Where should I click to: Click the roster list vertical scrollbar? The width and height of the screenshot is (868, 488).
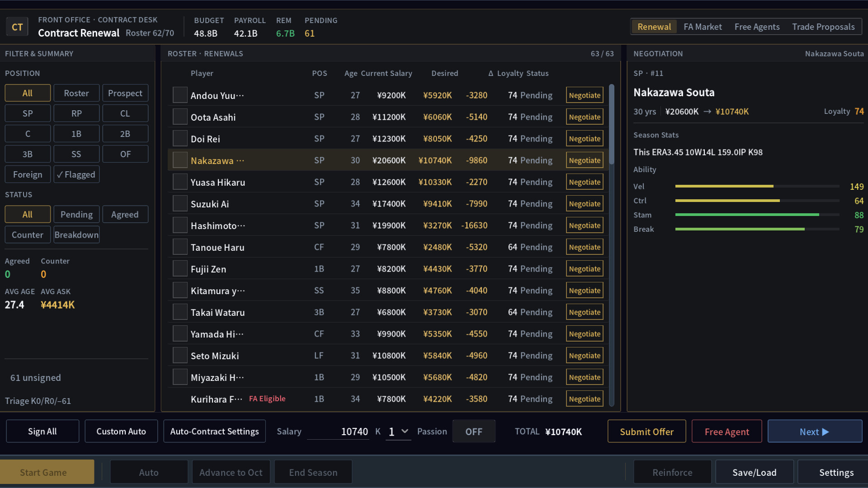point(612,245)
